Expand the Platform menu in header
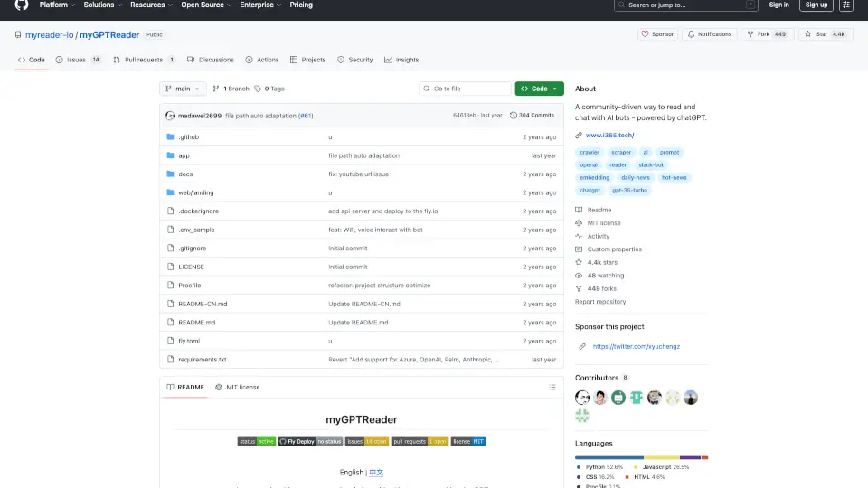The image size is (868, 488). (x=57, y=5)
